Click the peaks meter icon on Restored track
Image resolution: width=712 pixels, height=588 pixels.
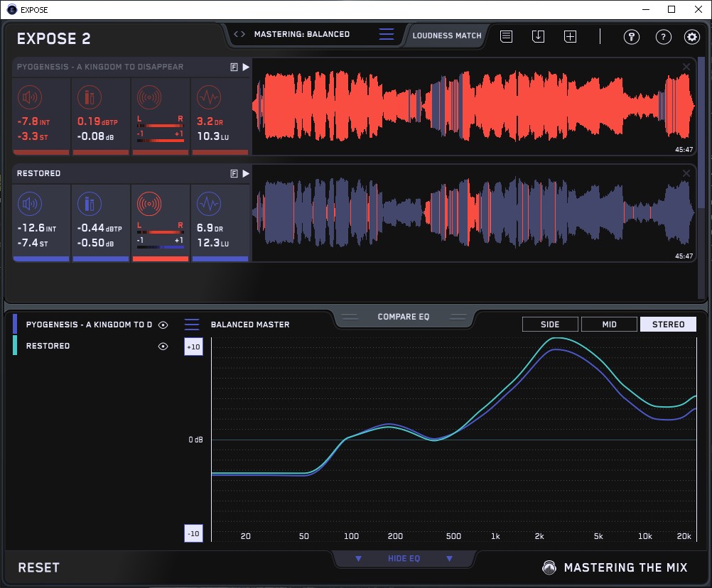click(x=90, y=204)
